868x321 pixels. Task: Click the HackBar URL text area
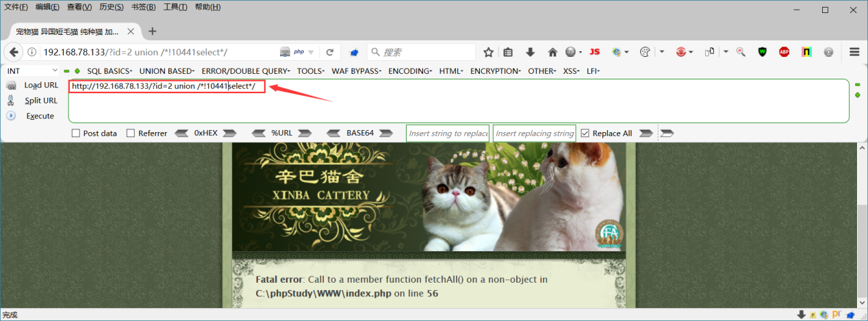tap(459, 101)
